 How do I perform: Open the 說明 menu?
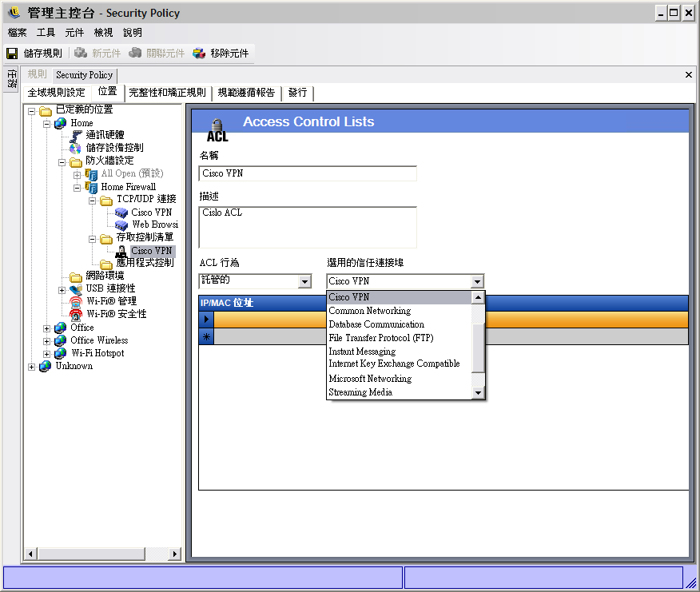click(132, 33)
